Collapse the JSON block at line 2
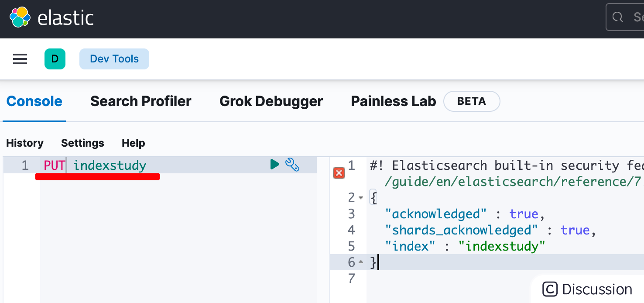644x303 pixels. coord(361,198)
